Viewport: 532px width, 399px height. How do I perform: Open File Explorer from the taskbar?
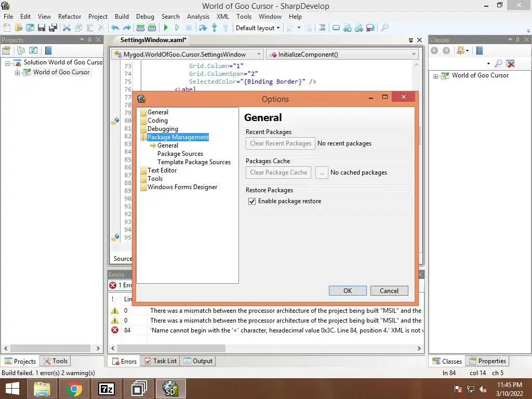(x=42, y=389)
